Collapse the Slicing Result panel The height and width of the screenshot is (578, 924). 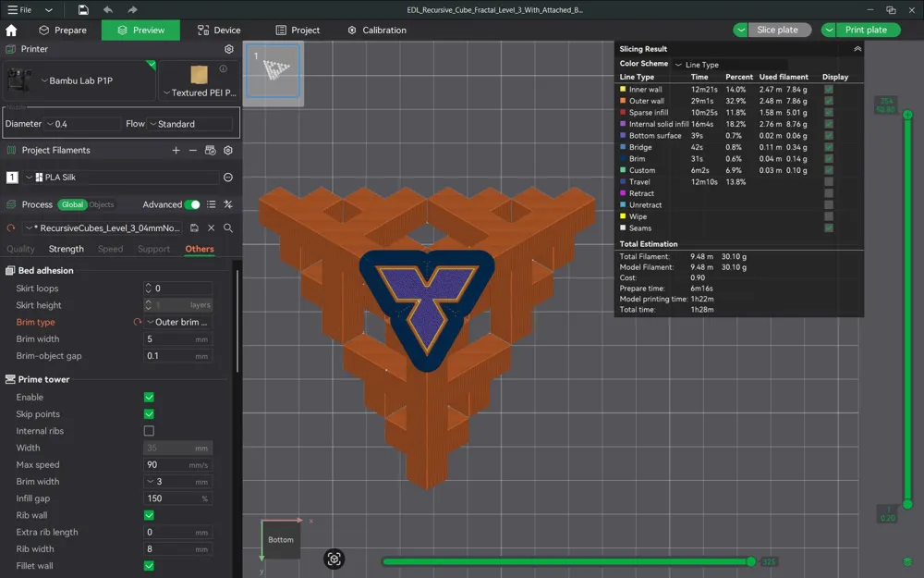tap(857, 49)
